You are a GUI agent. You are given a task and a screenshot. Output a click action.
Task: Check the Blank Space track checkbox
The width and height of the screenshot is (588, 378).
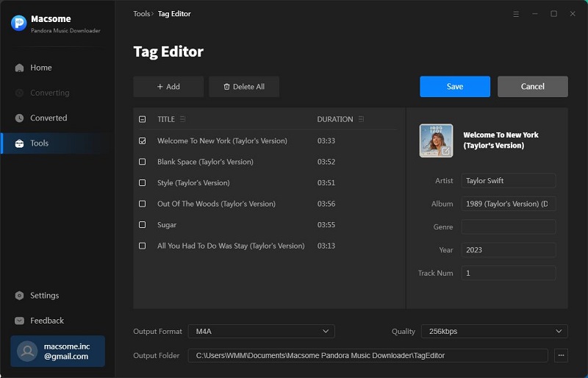point(142,162)
